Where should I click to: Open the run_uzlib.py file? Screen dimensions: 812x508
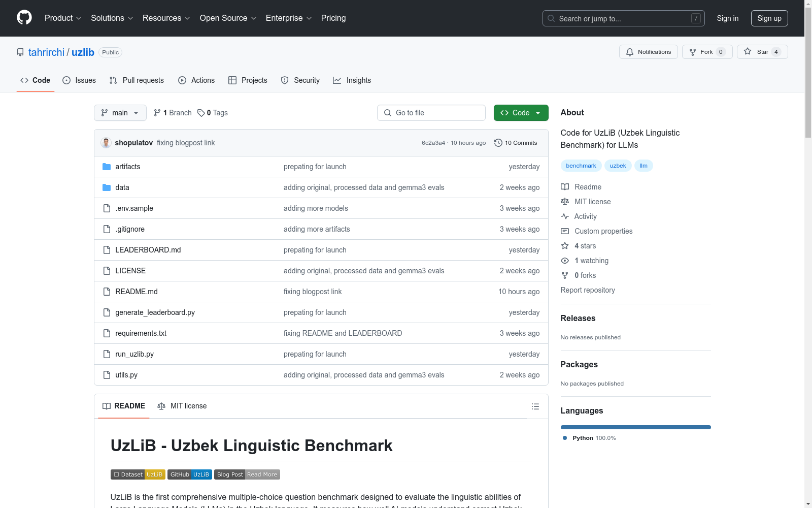tap(134, 354)
